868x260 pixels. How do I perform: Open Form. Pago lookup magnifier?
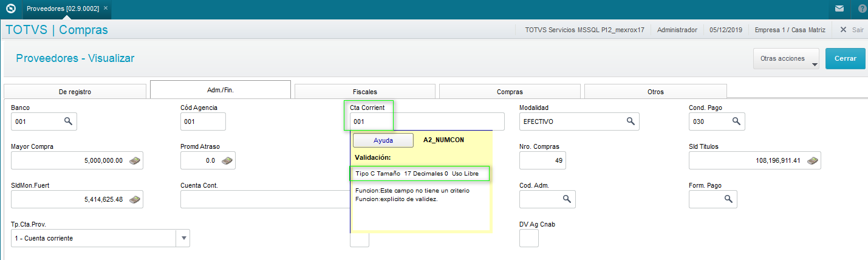[728, 199]
